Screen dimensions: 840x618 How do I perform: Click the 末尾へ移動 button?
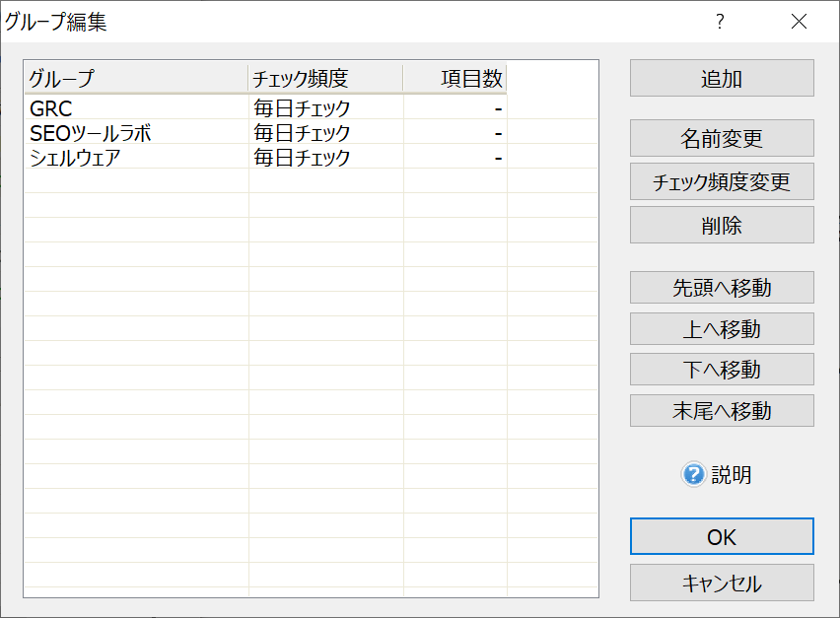point(722,411)
